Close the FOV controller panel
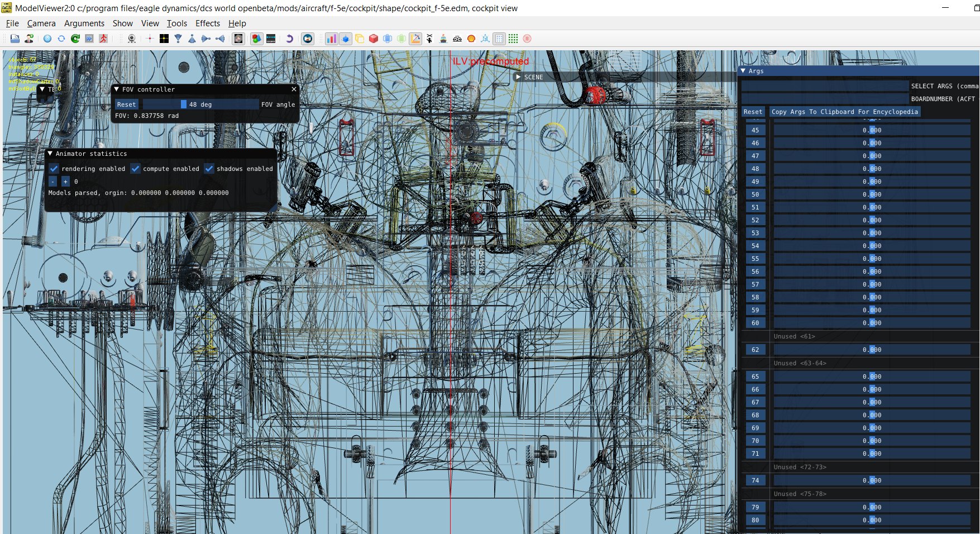The height and width of the screenshot is (534, 980). (294, 89)
